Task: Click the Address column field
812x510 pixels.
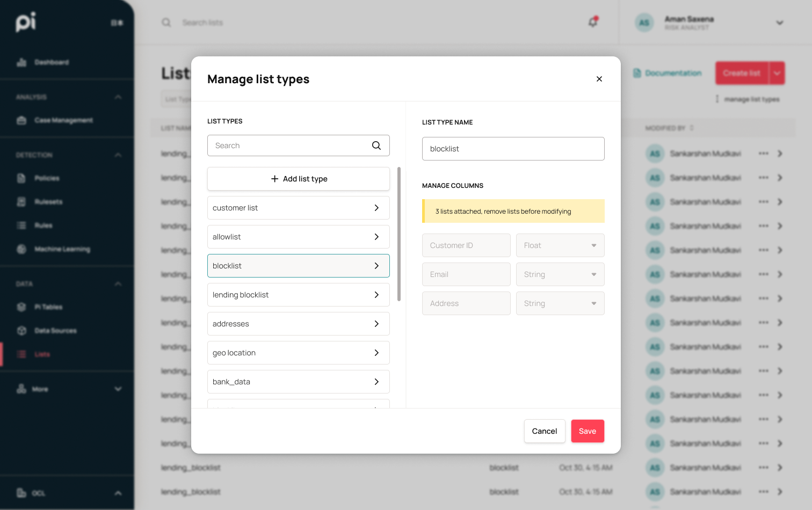Action: click(x=466, y=303)
